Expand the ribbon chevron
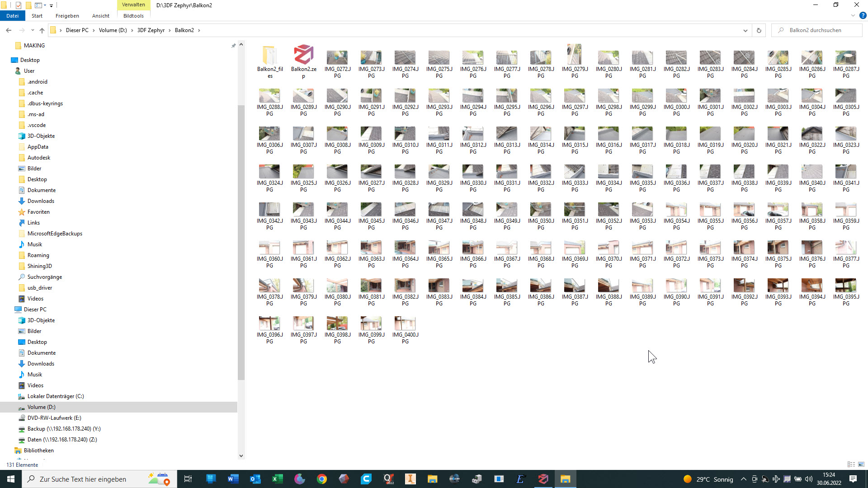Viewport: 868px width, 488px height. [853, 15]
